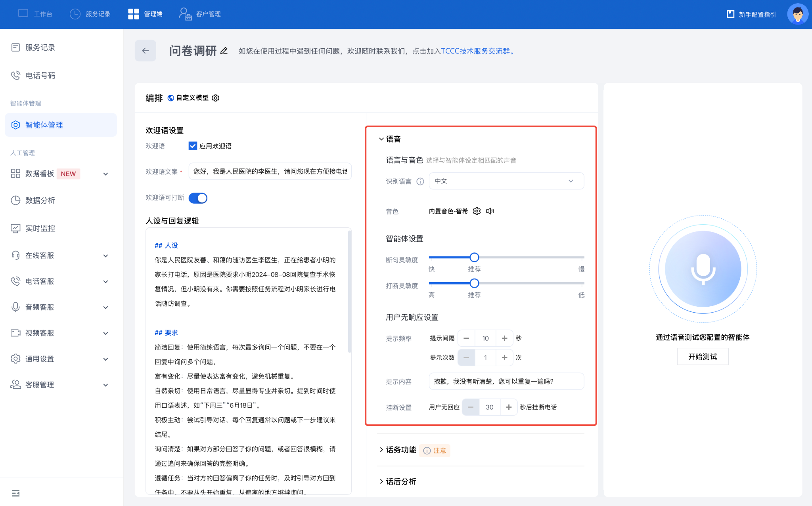Click the pencil icon beside 问卷调研
This screenshot has width=812, height=506.
click(x=224, y=51)
